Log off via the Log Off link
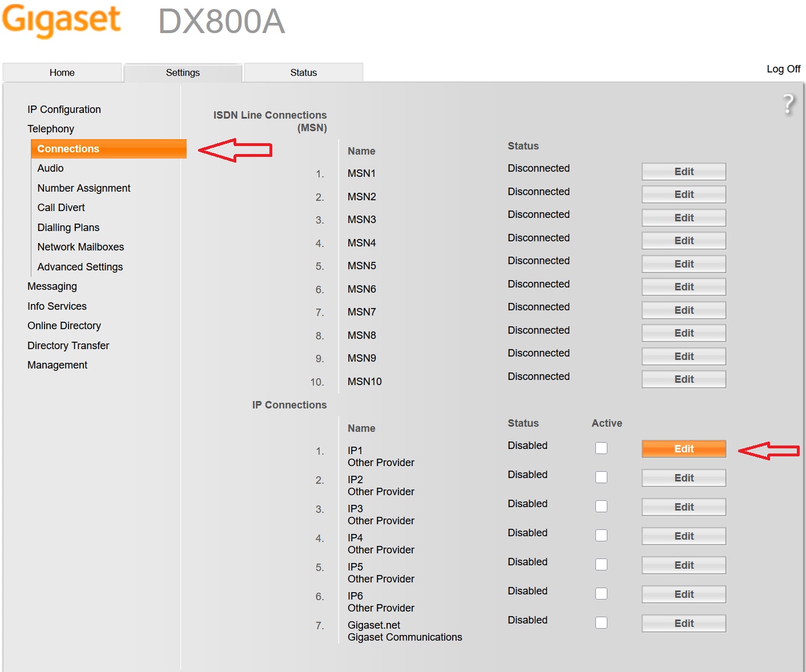 783,69
